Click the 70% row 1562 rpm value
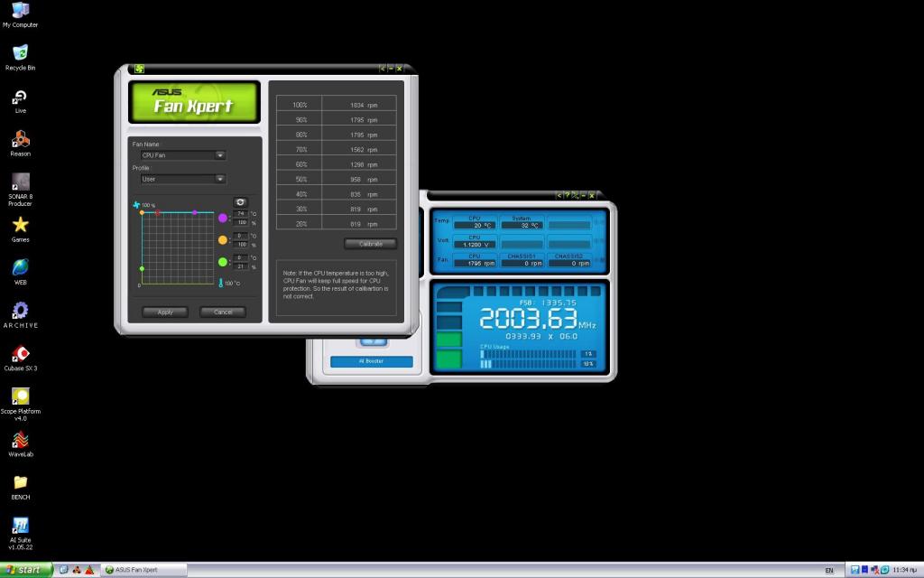Viewport: 924px width, 578px height. coord(364,150)
